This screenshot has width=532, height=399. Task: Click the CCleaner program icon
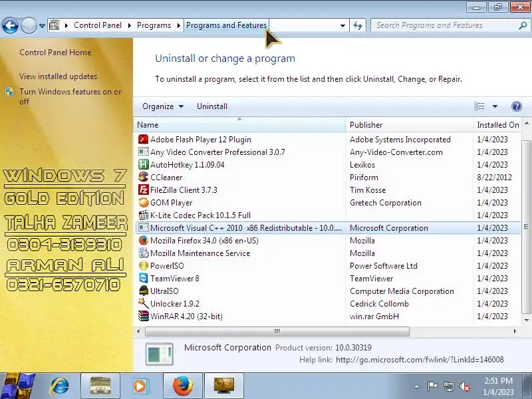point(144,177)
